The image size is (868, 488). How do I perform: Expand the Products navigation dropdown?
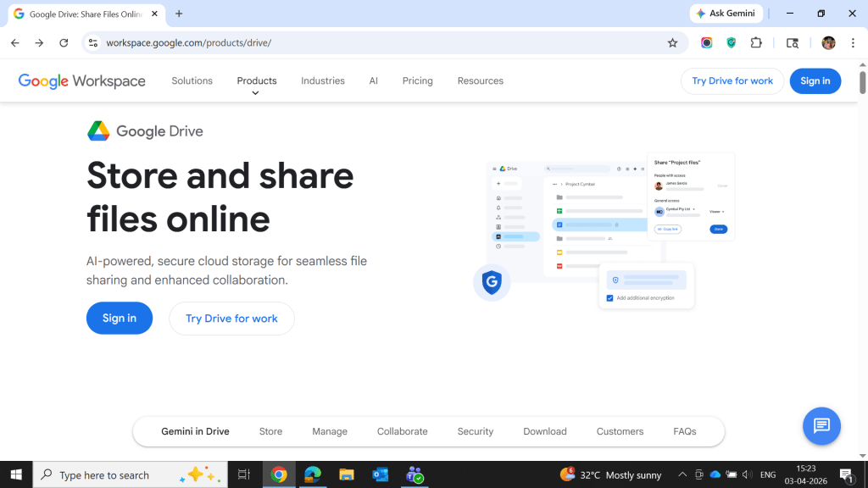coord(256,80)
